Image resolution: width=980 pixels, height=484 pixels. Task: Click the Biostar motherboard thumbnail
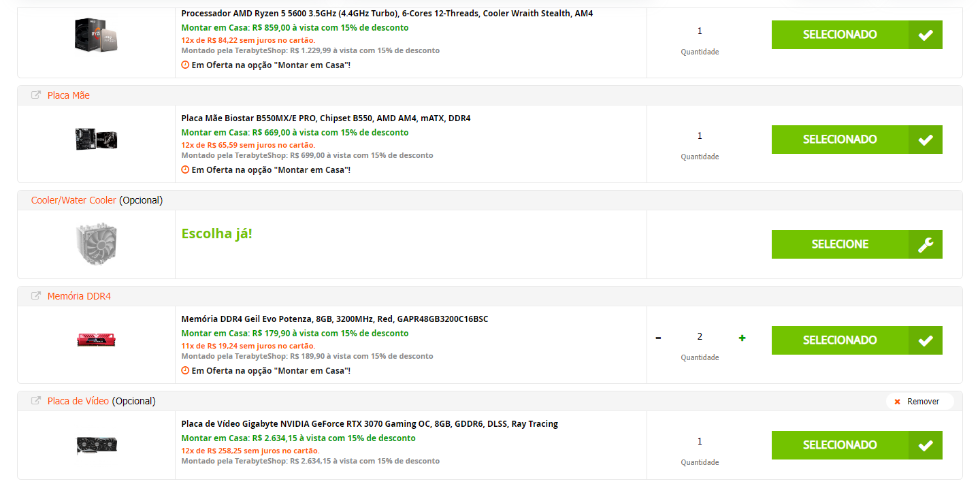click(97, 140)
